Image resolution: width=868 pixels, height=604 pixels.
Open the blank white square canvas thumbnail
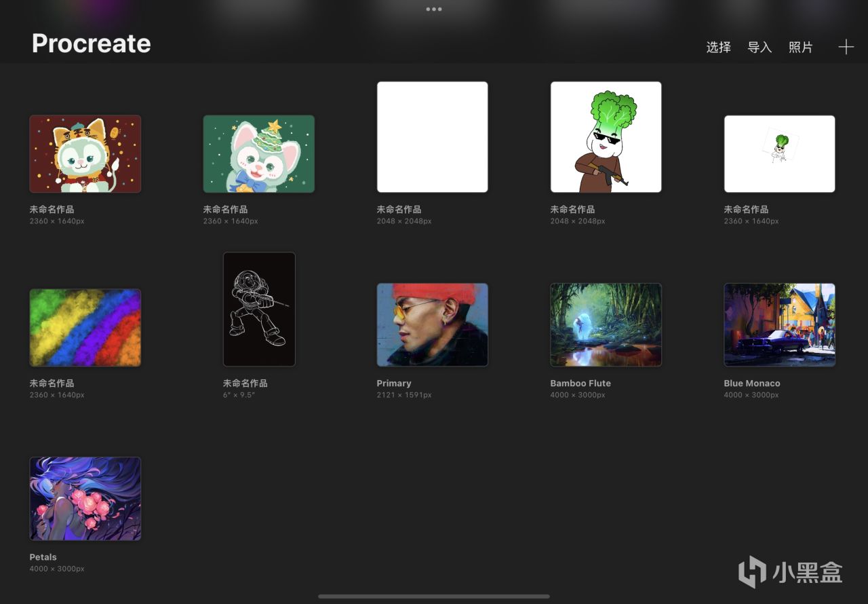433,137
